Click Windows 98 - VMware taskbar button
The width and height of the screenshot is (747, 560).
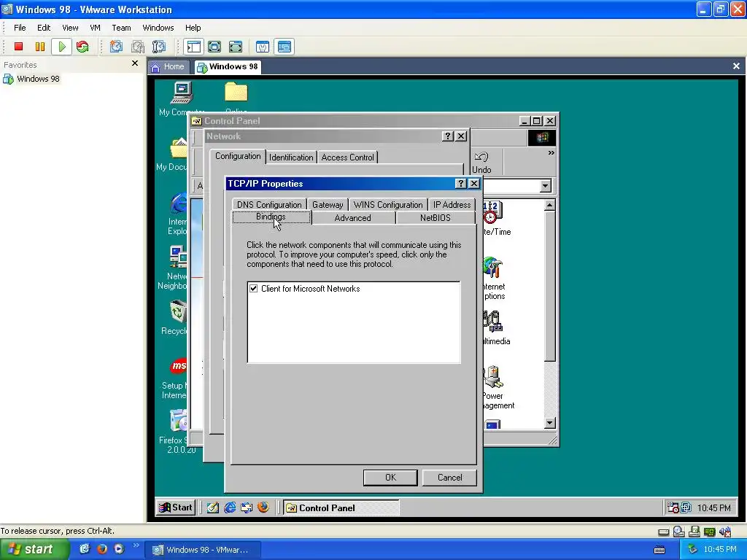(204, 550)
